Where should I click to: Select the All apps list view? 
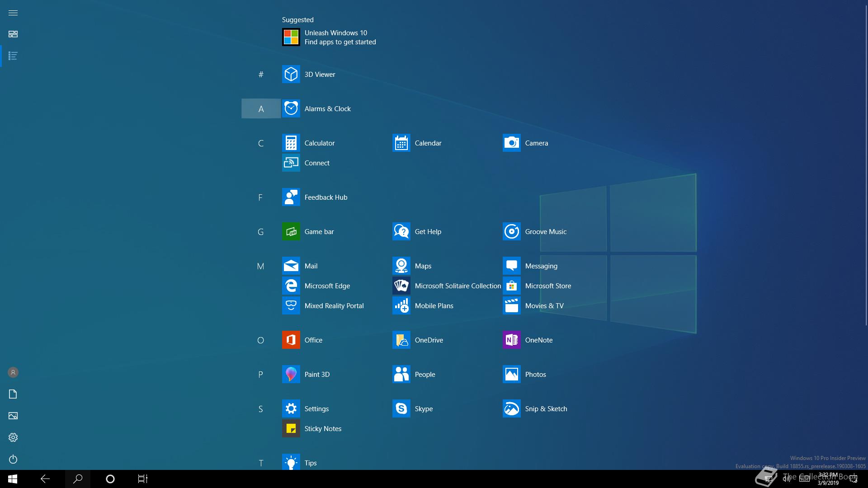pyautogui.click(x=13, y=56)
